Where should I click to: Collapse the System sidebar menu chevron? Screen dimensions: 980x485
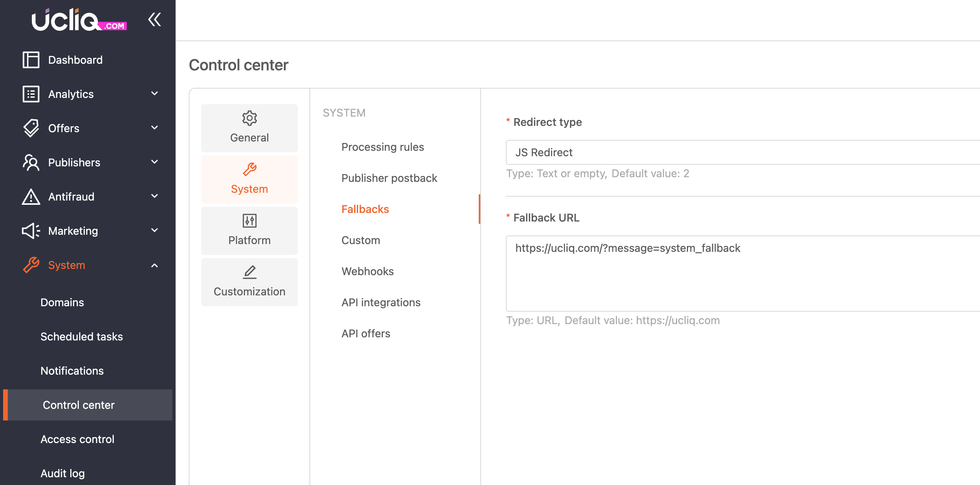pyautogui.click(x=155, y=265)
